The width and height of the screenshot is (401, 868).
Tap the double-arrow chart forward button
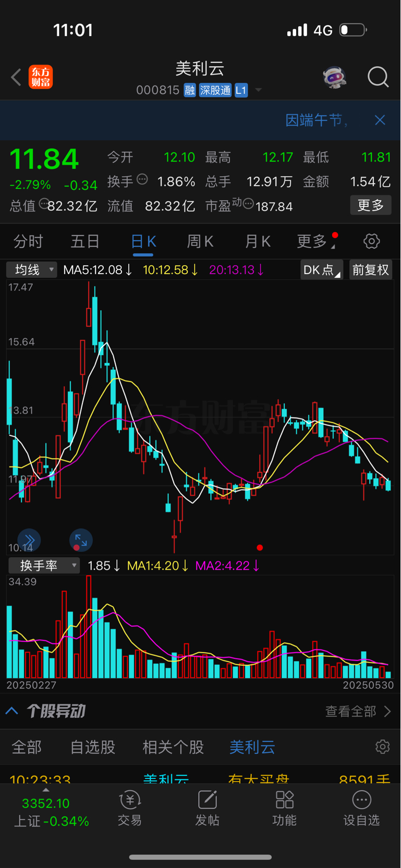tap(29, 540)
